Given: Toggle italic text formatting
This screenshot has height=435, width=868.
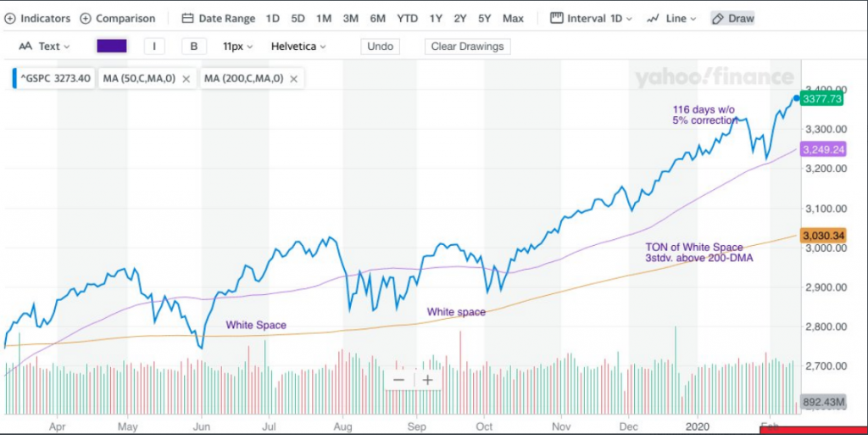Looking at the screenshot, I should coord(155,47).
